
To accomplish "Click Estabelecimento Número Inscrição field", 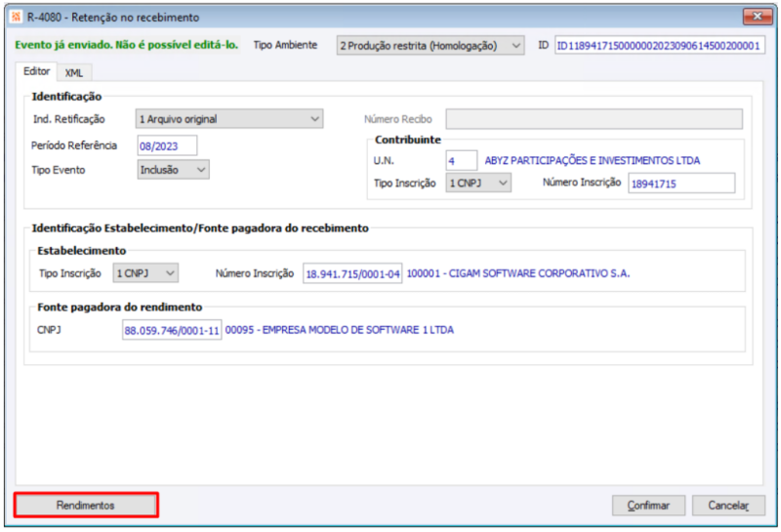I will pos(352,274).
